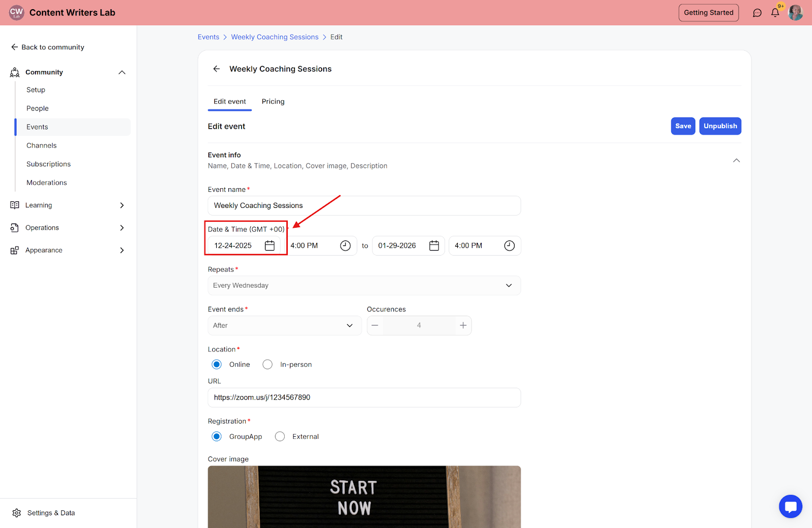Expand the Operations sidebar section
This screenshot has width=812, height=528.
click(x=122, y=228)
